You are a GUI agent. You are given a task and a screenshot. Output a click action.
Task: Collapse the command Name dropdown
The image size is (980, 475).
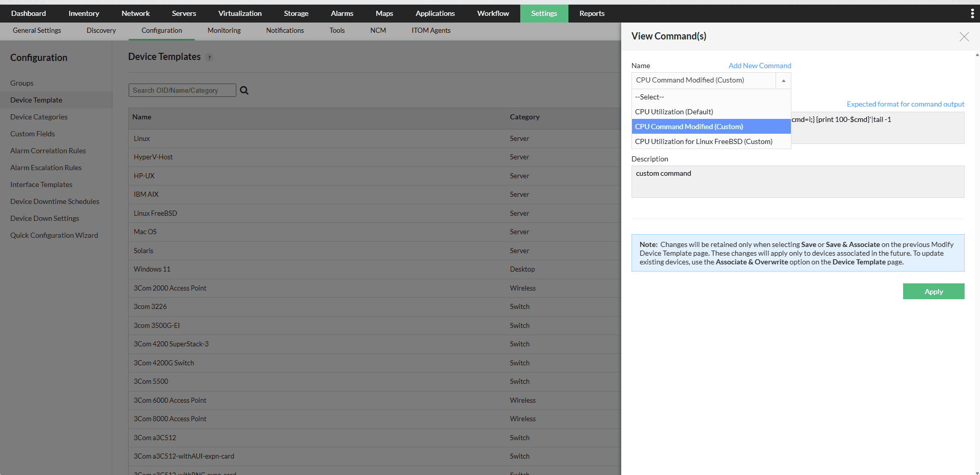(x=783, y=80)
